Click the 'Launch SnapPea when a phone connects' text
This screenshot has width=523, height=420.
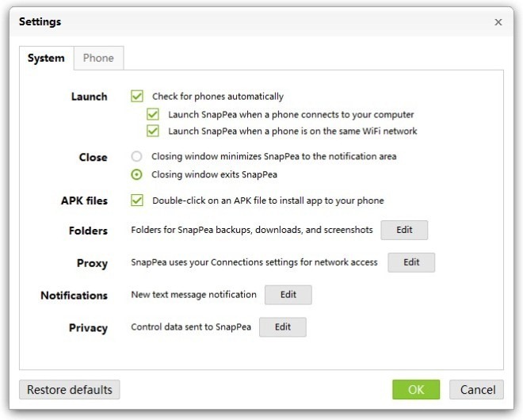click(291, 115)
